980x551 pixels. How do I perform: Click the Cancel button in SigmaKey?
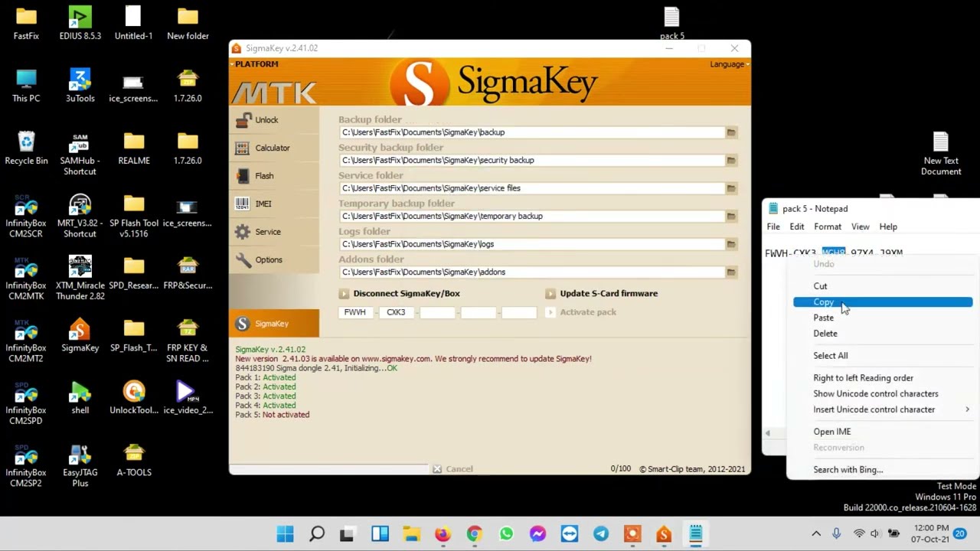pos(452,469)
